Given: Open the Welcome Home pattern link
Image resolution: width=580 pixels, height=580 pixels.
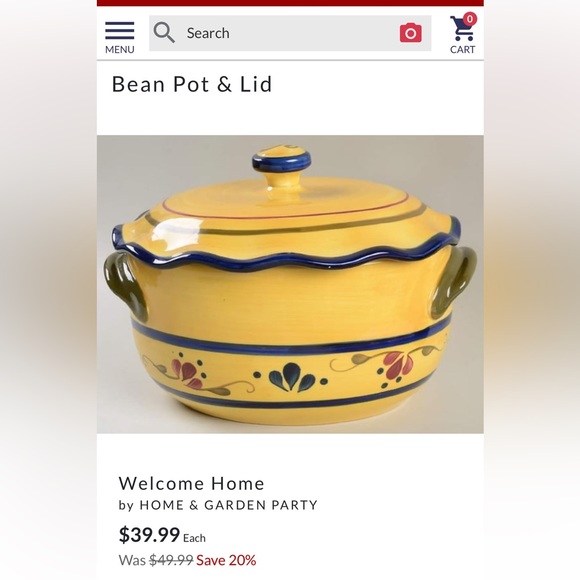Looking at the screenshot, I should [x=191, y=483].
